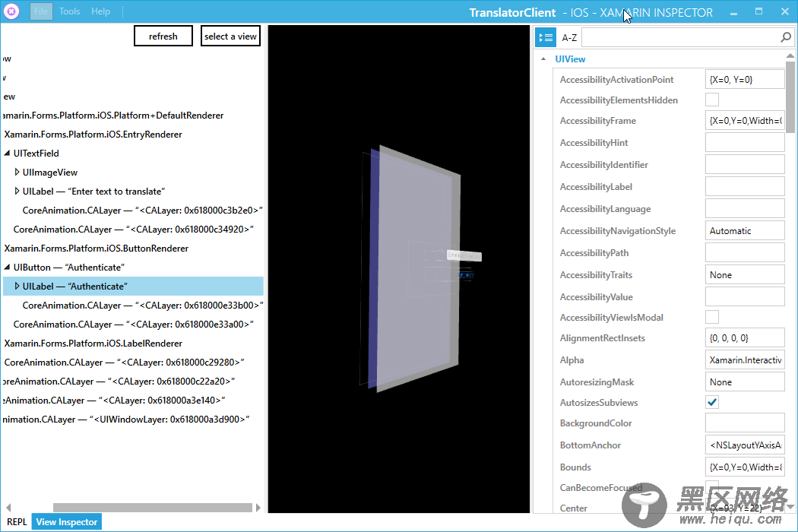Click the select a view button
Viewport: 798px width, 532px height.
230,36
